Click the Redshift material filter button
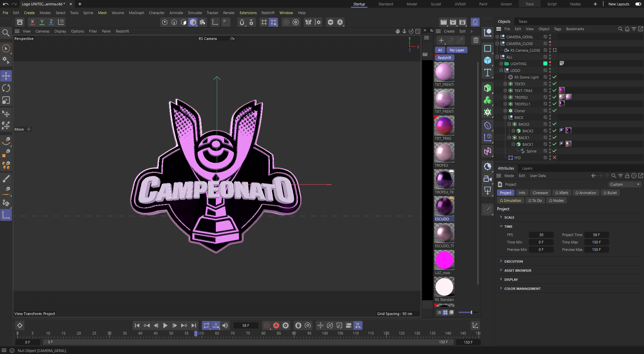644x354 pixels. click(x=444, y=58)
